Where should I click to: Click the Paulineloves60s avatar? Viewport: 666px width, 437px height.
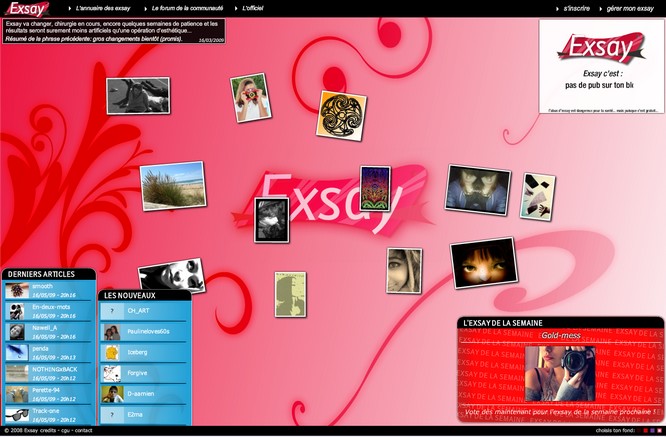point(112,332)
